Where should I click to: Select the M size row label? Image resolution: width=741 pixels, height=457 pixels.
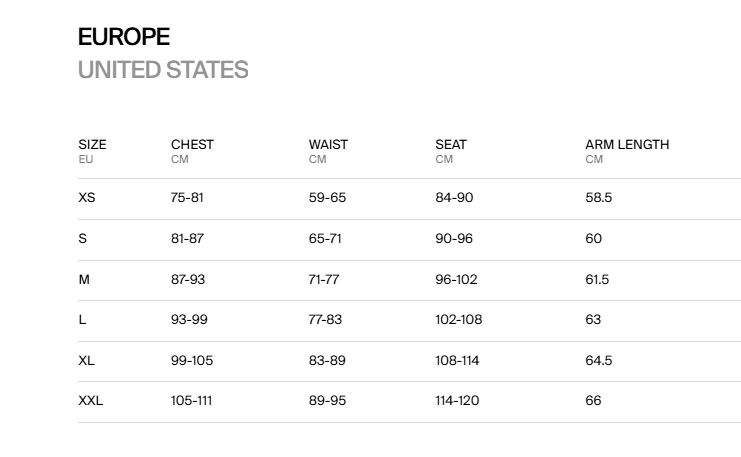[84, 280]
